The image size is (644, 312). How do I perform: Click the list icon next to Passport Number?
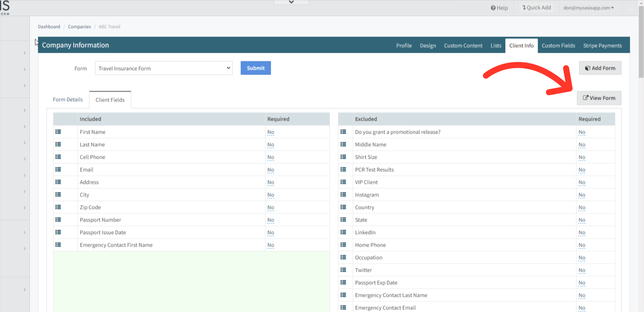(x=58, y=220)
